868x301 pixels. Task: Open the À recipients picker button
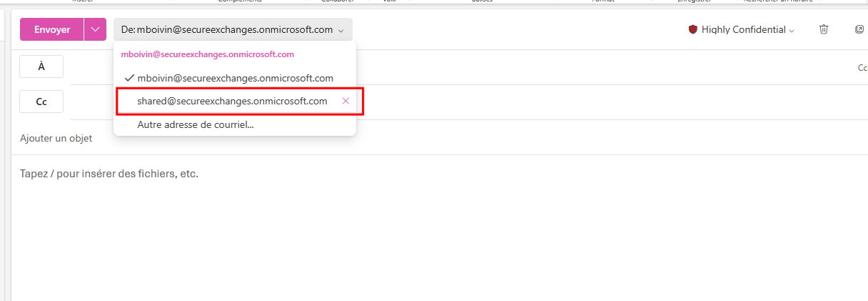coord(41,66)
